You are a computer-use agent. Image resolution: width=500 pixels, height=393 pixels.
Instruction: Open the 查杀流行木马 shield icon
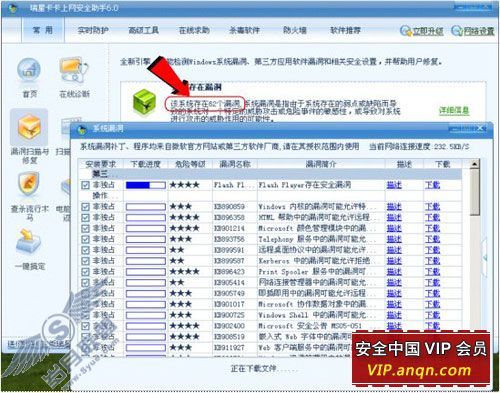(x=29, y=183)
